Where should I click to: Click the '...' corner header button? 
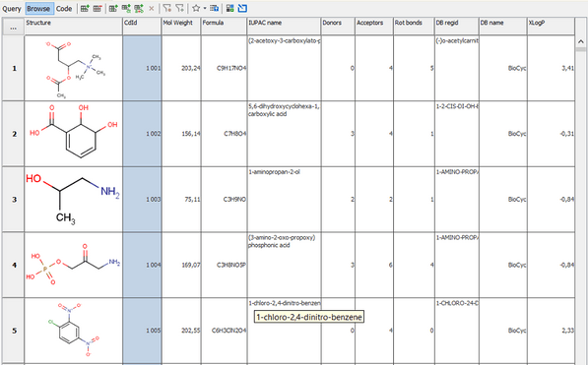13,28
